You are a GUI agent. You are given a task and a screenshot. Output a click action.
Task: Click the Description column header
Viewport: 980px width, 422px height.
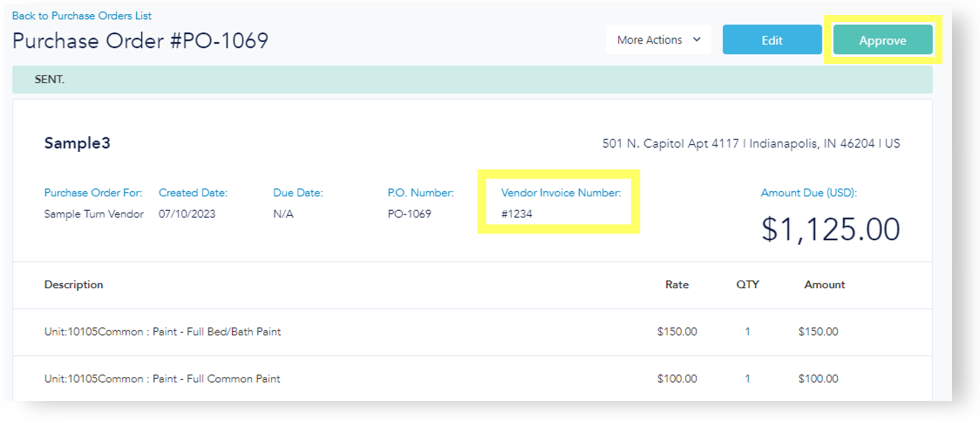coord(73,285)
